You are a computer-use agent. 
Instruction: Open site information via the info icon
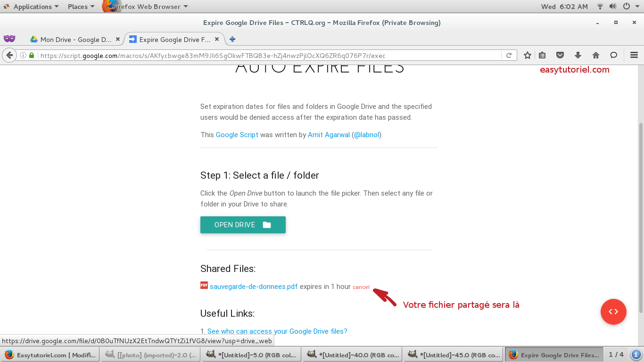(x=23, y=55)
